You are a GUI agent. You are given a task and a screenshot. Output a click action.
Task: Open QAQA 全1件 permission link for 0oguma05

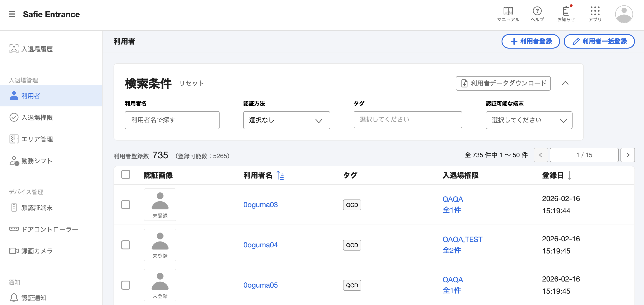pos(453,285)
